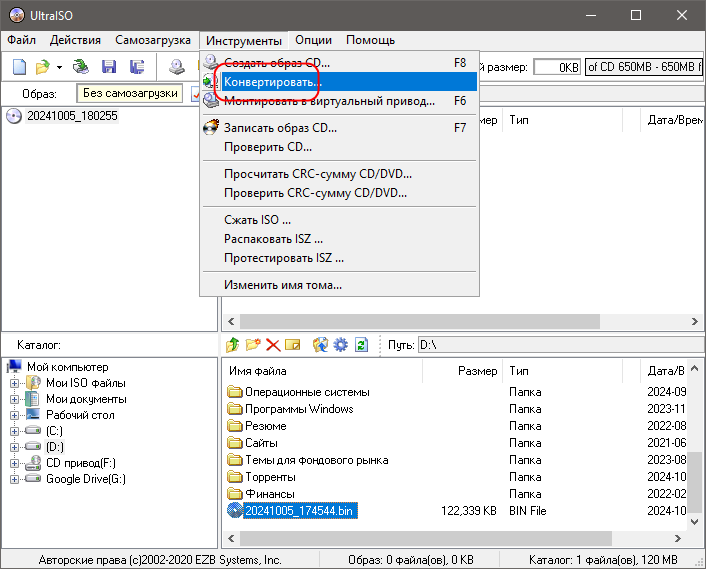Click the Make CD image drive icon in toolbar
The image size is (706, 569).
(176, 67)
